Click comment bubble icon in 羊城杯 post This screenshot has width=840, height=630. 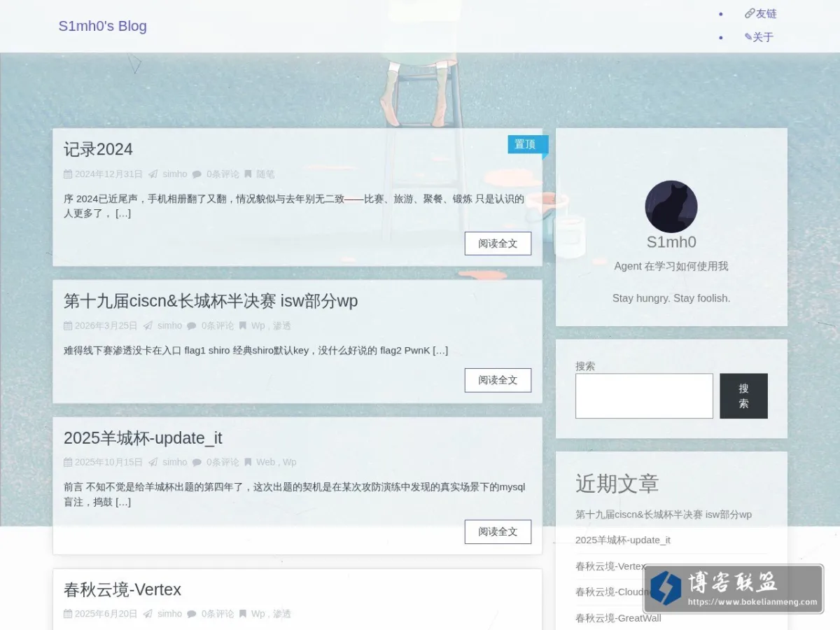pyautogui.click(x=197, y=462)
